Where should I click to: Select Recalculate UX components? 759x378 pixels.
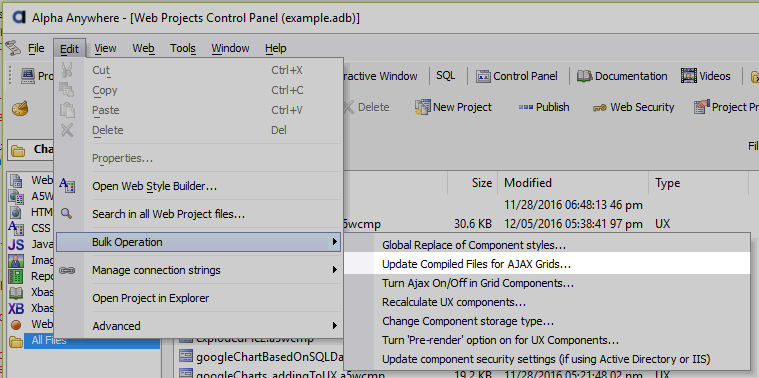(x=547, y=302)
